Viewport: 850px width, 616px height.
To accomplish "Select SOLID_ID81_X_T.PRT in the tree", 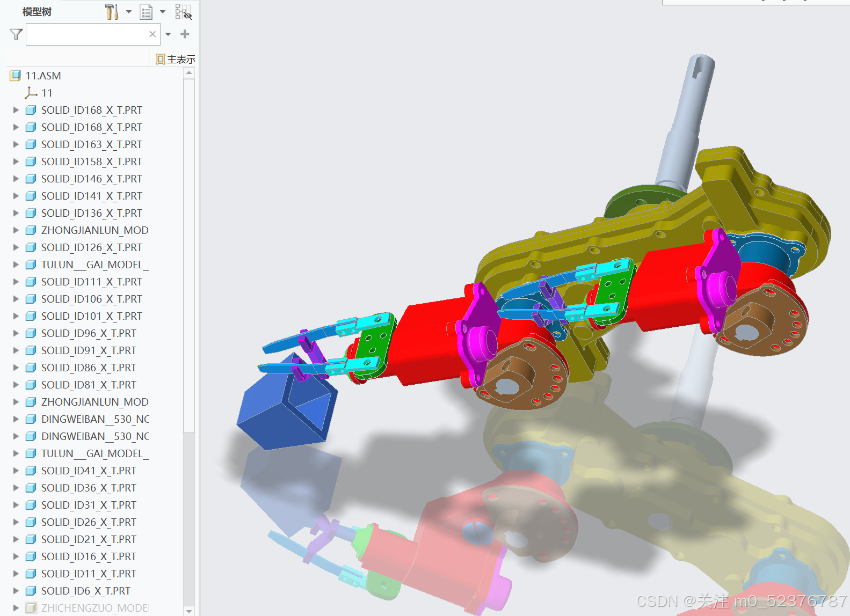I will 89,385.
